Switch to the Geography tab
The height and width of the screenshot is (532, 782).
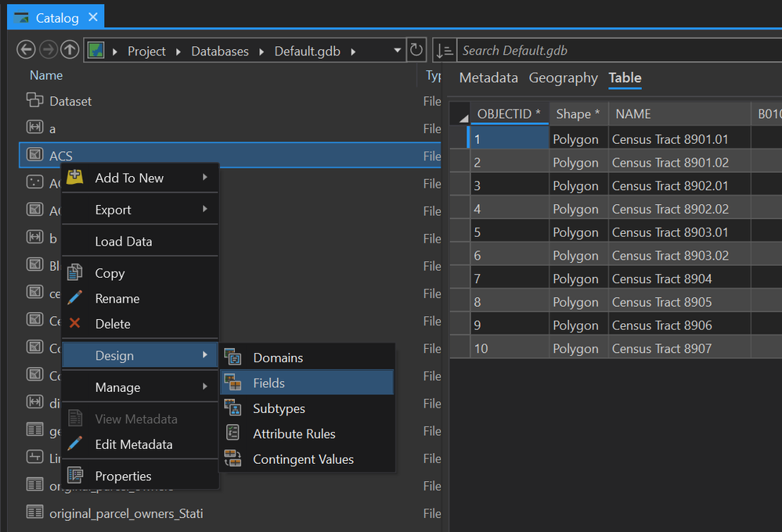[x=563, y=77]
